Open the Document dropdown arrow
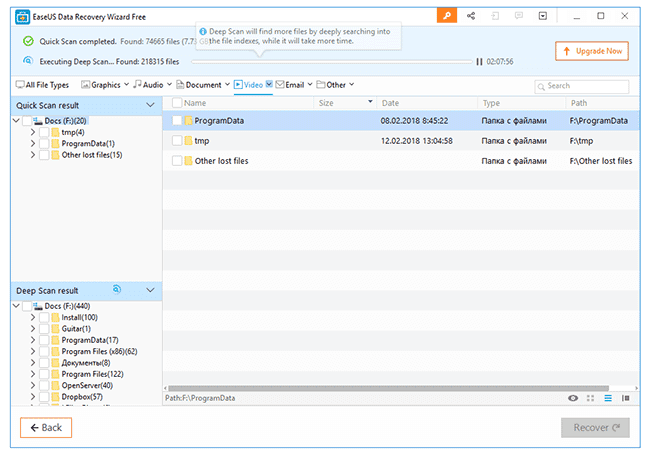 [227, 84]
